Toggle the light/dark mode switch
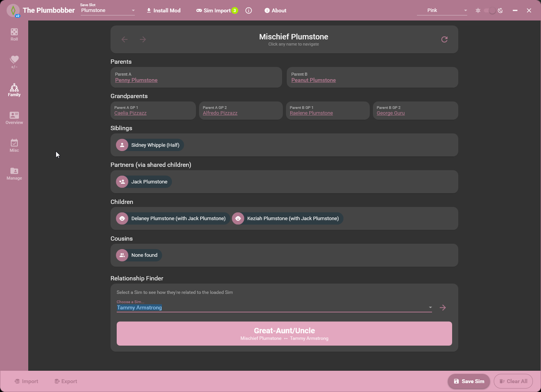The height and width of the screenshot is (392, 541). [489, 10]
